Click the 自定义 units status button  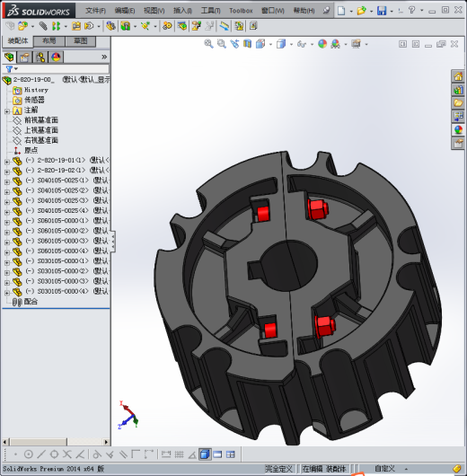(384, 469)
